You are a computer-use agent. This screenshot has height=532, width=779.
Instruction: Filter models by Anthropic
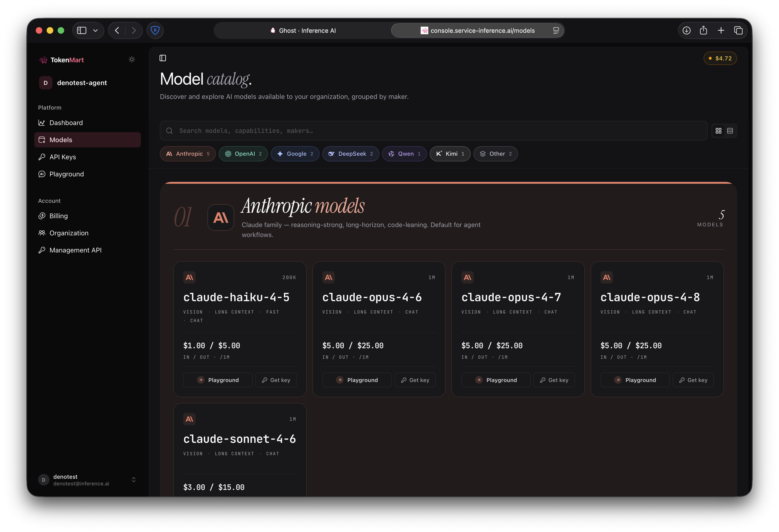[188, 154]
